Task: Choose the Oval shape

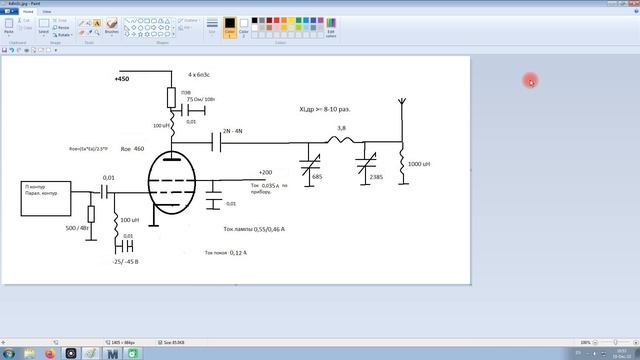Action: 140,21
